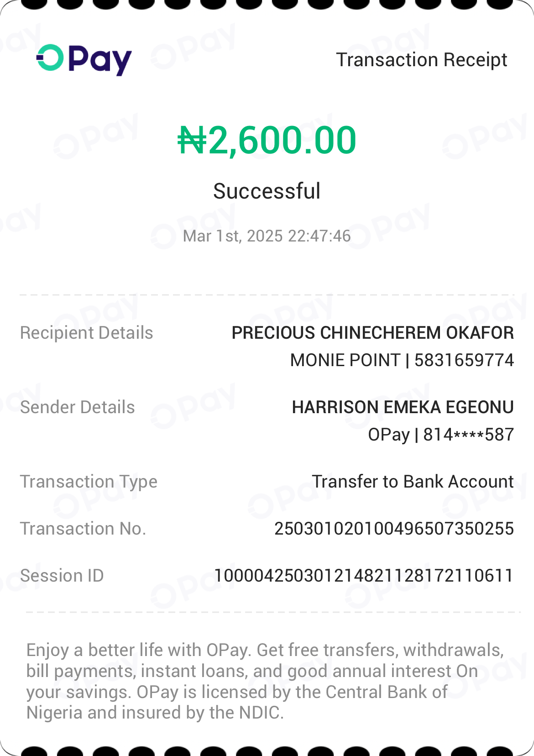534x756 pixels.
Task: Select the Session ID value starting 100004
Action: 364,576
